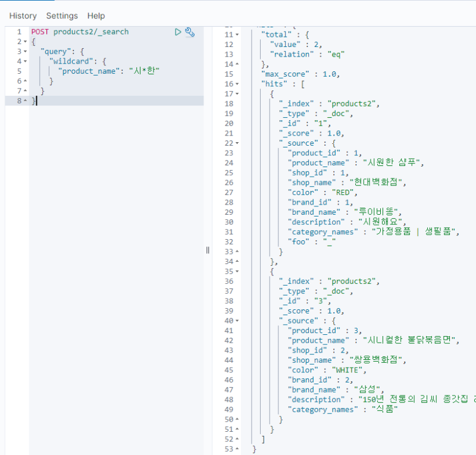The height and width of the screenshot is (455, 476).
Task: Fold the first hit object at line 17
Action: click(x=237, y=94)
